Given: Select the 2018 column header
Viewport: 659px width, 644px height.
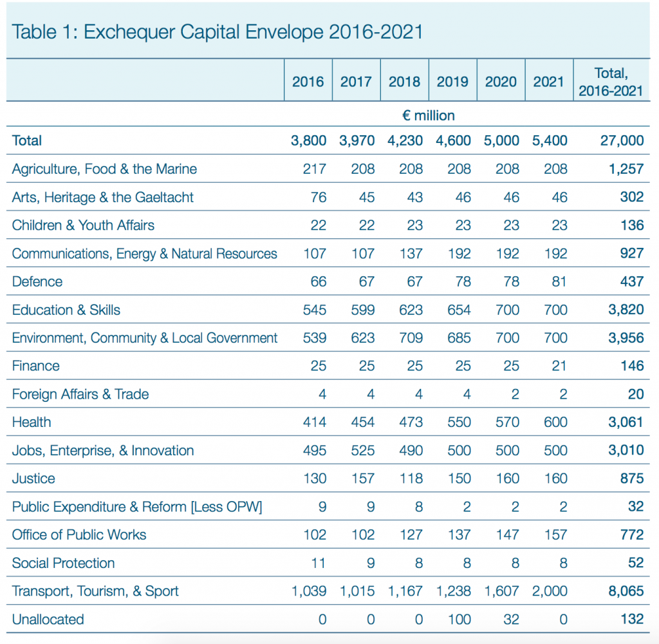Looking at the screenshot, I should [404, 82].
